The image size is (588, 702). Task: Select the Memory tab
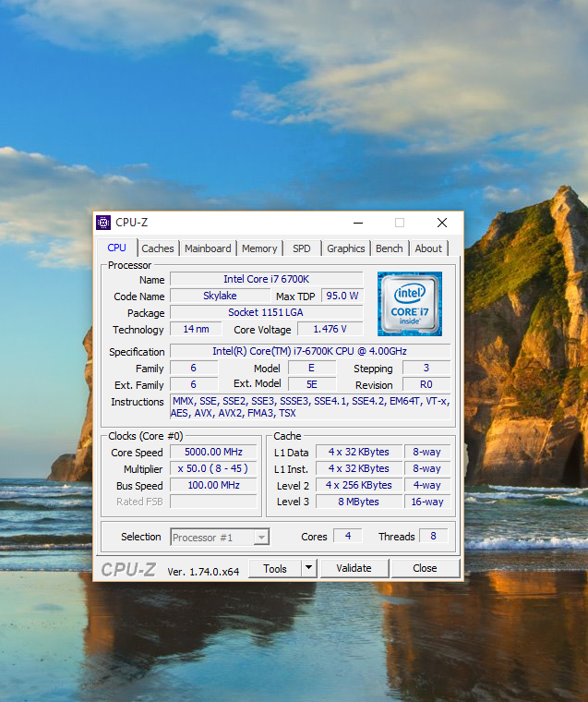coord(259,248)
